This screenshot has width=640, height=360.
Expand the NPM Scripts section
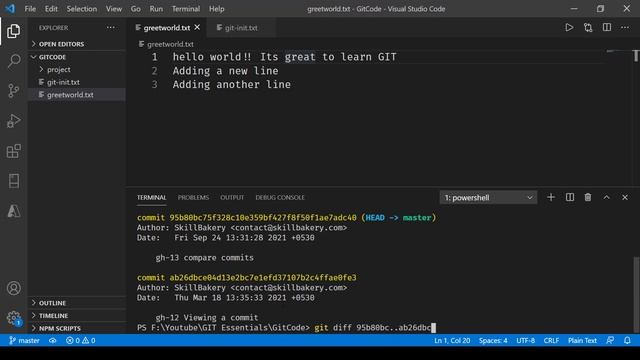coord(77,328)
